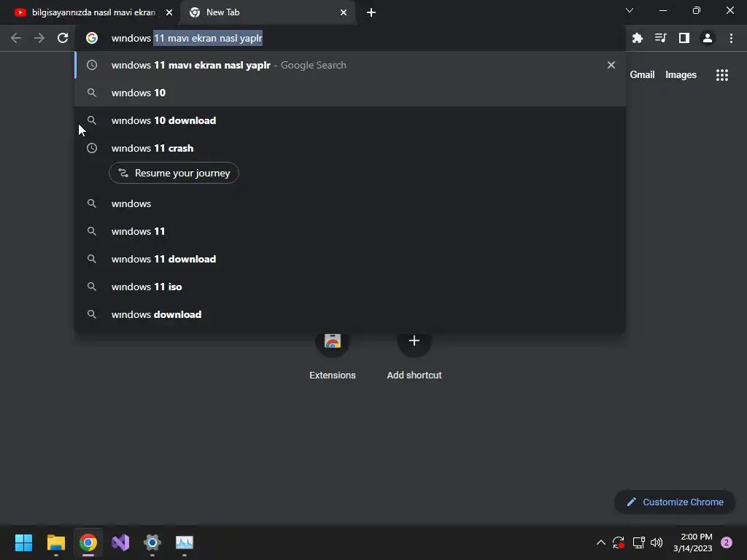Open the Images link
This screenshot has height=560, width=747.
pyautogui.click(x=681, y=75)
